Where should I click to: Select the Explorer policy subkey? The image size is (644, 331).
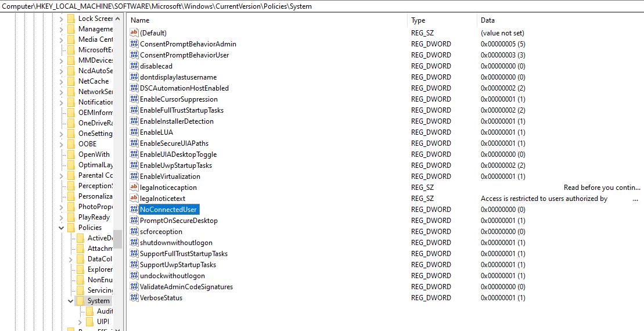[x=100, y=269]
